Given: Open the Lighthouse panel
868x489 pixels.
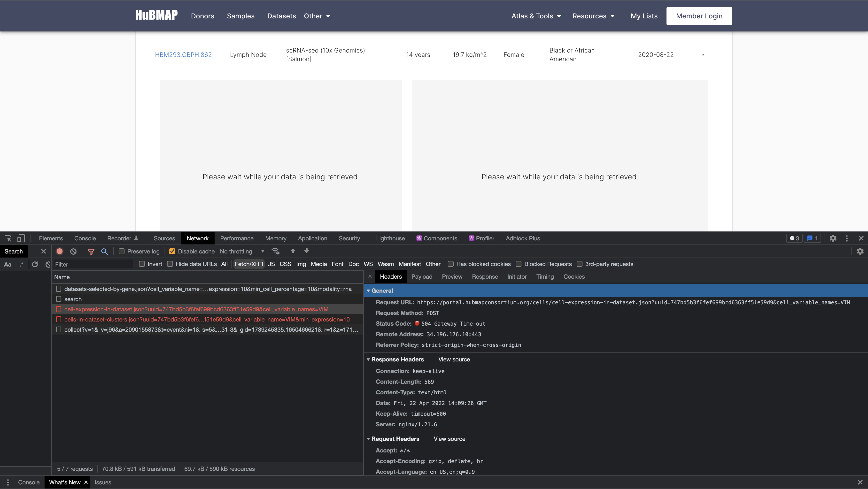Looking at the screenshot, I should pyautogui.click(x=390, y=238).
